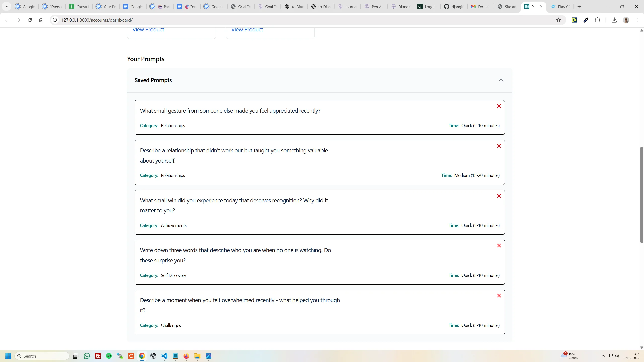644x362 pixels.
Task: Click the first View Product link
Action: tap(148, 29)
